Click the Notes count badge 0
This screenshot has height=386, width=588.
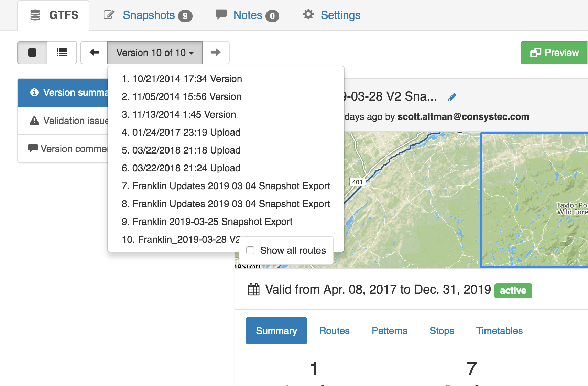(x=272, y=16)
